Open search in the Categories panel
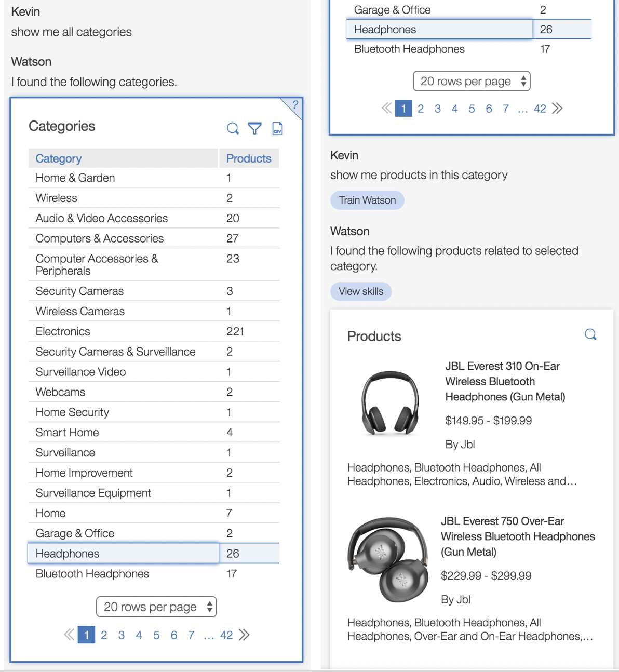The height and width of the screenshot is (672, 619). point(233,128)
